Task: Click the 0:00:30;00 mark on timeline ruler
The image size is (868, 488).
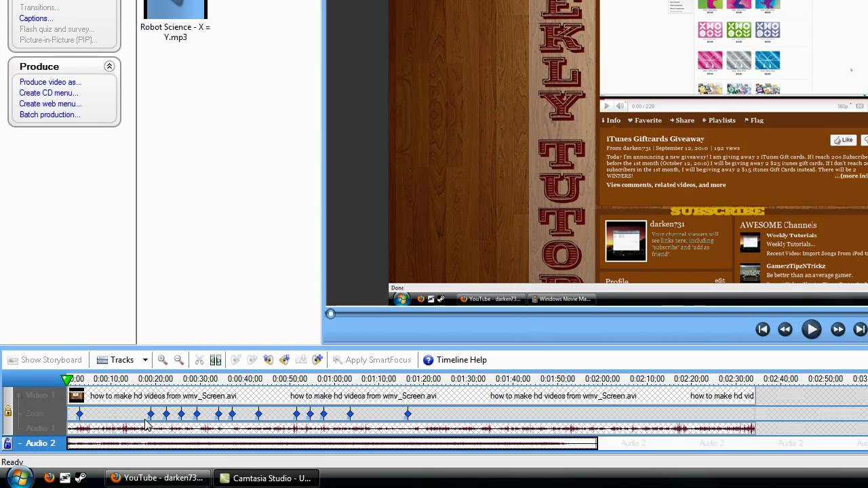Action: [200, 379]
